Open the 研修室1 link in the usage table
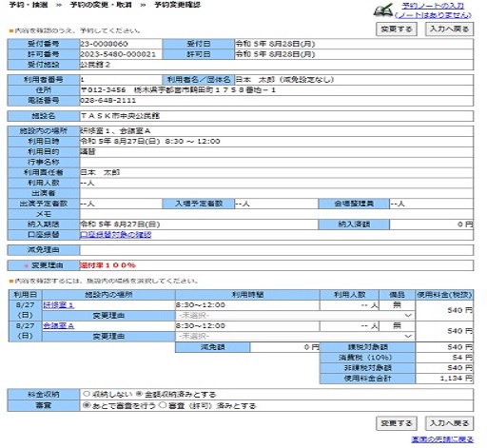Image resolution: width=487 pixels, height=448 pixels. 59,305
